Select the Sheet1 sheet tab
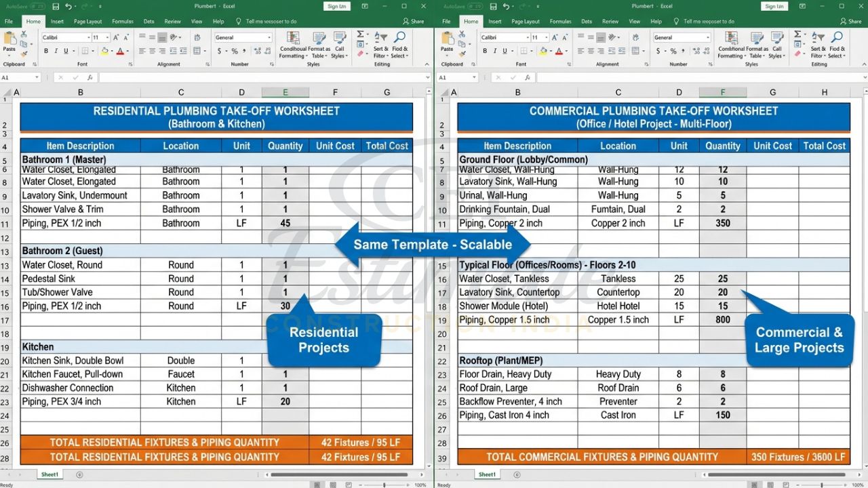 [x=50, y=474]
